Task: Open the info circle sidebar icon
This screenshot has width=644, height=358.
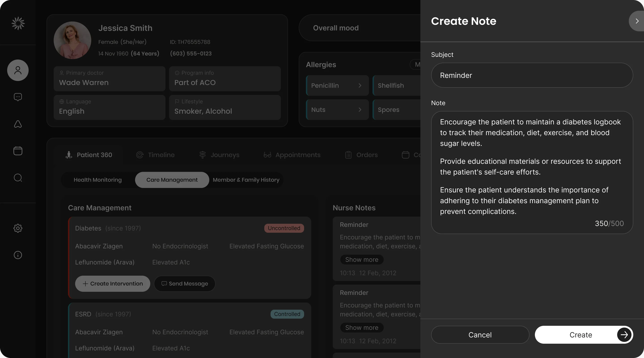Action: [18, 255]
